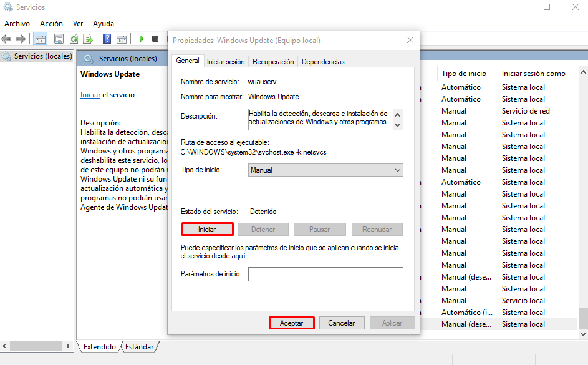
Task: Click Aceptar to confirm
Action: click(291, 323)
